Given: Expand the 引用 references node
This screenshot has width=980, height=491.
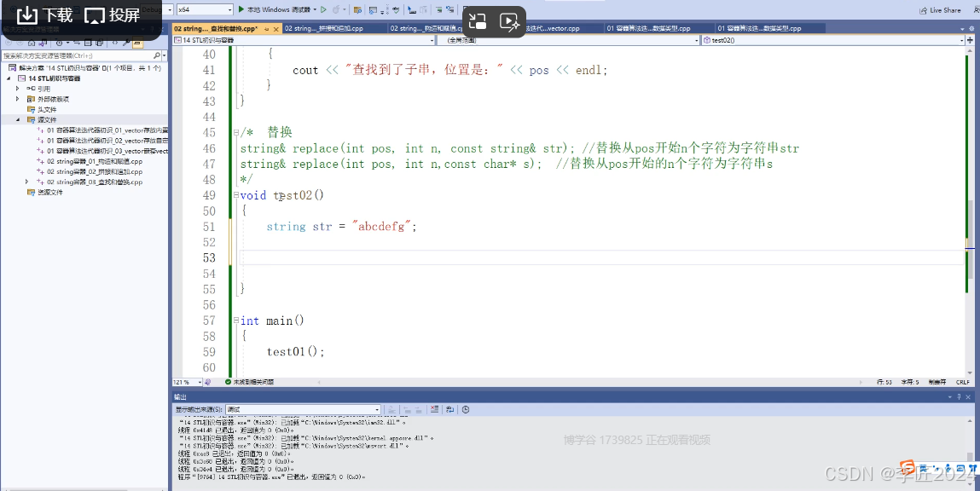Looking at the screenshot, I should (x=18, y=89).
